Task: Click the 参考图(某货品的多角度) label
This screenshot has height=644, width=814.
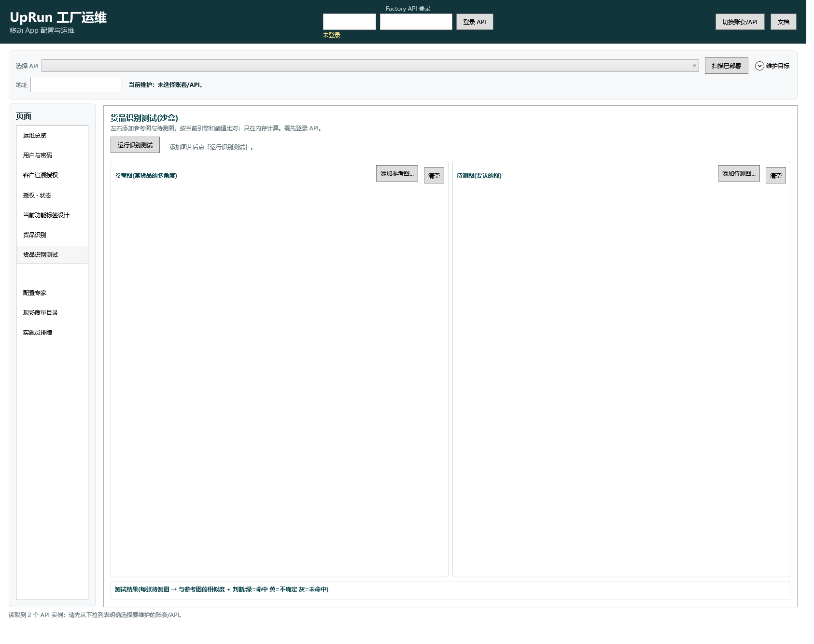Action: 146,176
